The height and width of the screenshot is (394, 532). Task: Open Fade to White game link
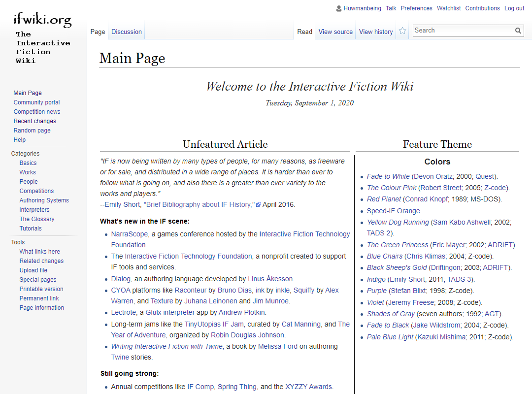388,176
